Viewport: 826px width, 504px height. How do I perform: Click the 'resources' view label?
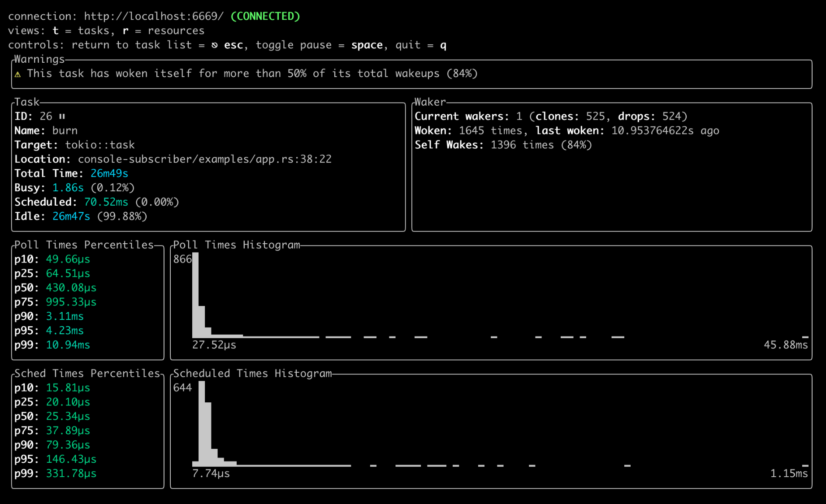176,30
